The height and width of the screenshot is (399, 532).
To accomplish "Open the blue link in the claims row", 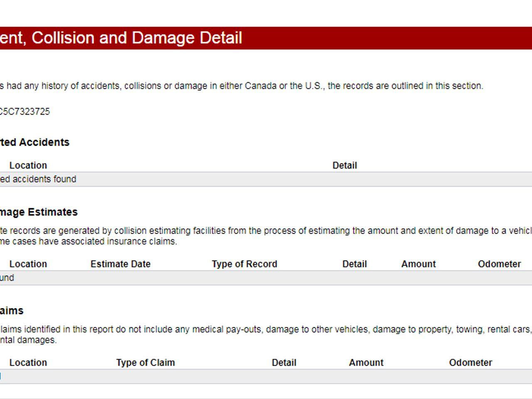I will pyautogui.click(x=0, y=376).
